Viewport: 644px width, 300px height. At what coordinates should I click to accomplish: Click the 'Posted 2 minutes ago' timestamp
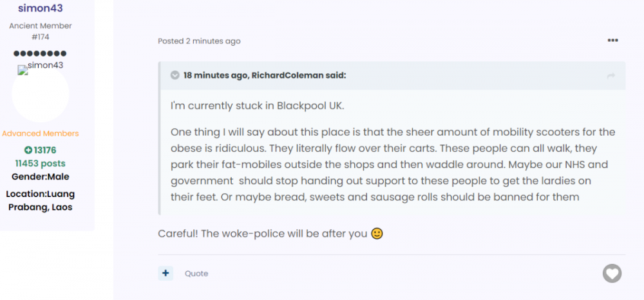[x=199, y=41]
